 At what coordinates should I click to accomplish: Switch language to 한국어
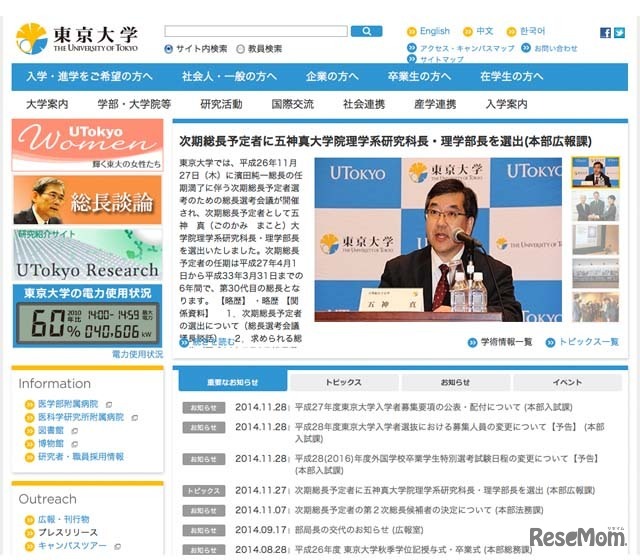[x=532, y=31]
